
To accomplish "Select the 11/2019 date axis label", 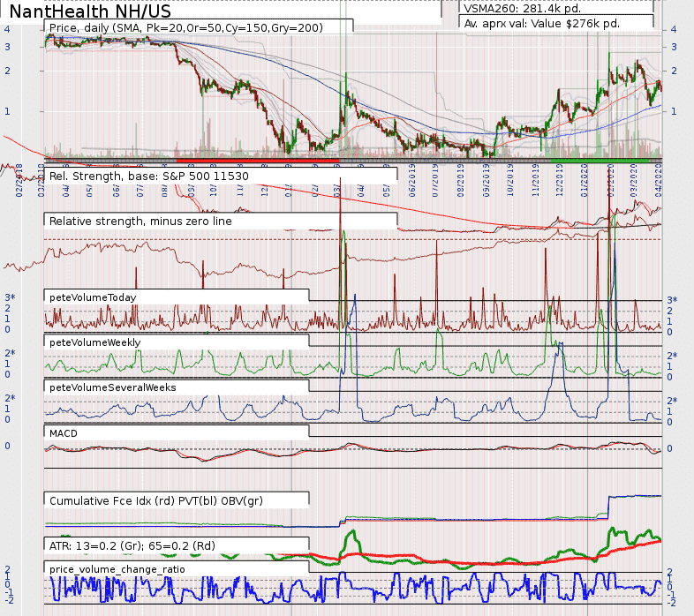I will coord(535,180).
